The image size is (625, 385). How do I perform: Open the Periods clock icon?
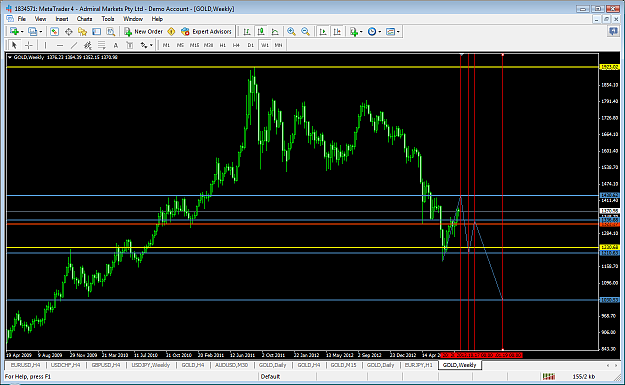[372, 31]
